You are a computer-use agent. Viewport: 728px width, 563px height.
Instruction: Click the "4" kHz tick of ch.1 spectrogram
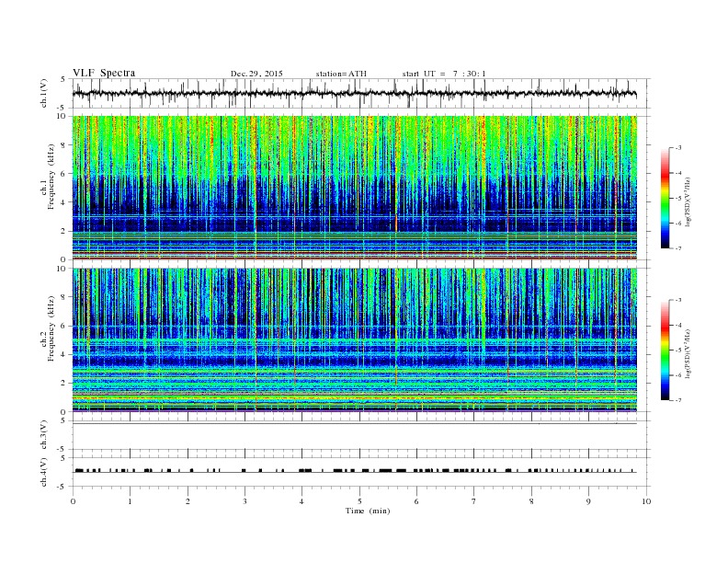(x=63, y=202)
